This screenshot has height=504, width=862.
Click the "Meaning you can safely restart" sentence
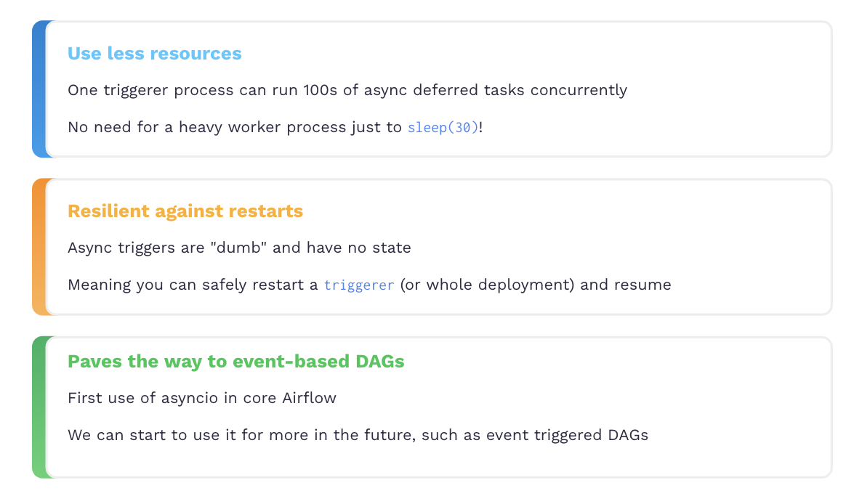point(369,285)
